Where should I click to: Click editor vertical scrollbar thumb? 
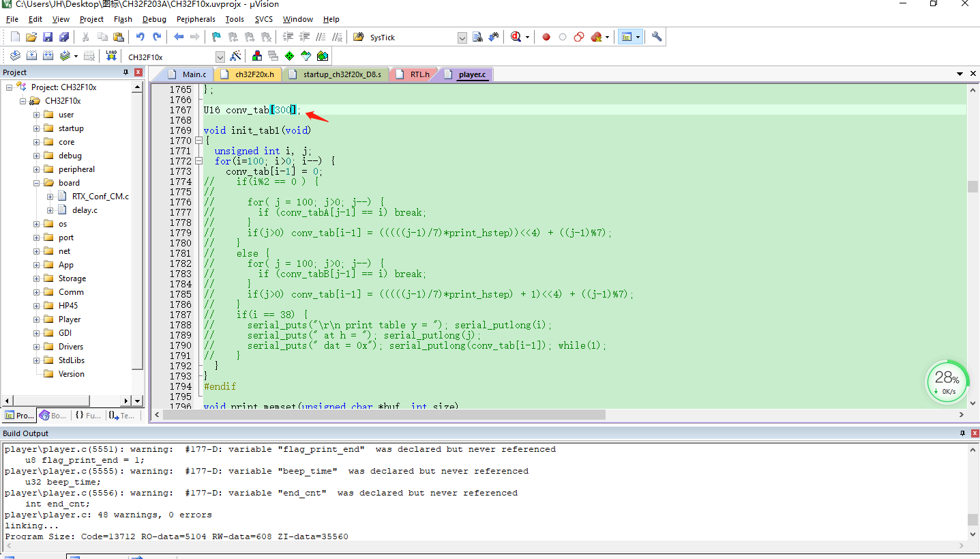pos(972,186)
